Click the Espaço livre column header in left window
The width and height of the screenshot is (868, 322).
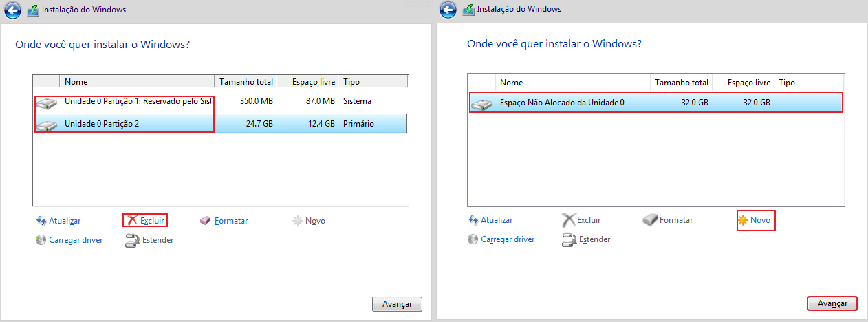click(x=307, y=82)
